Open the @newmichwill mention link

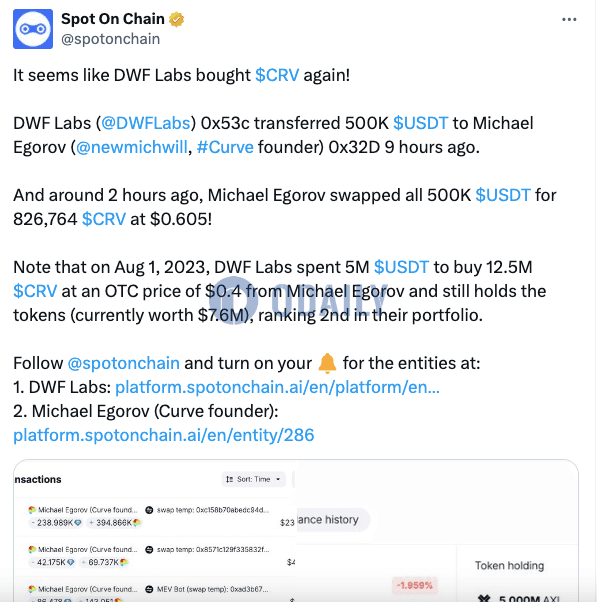132,147
